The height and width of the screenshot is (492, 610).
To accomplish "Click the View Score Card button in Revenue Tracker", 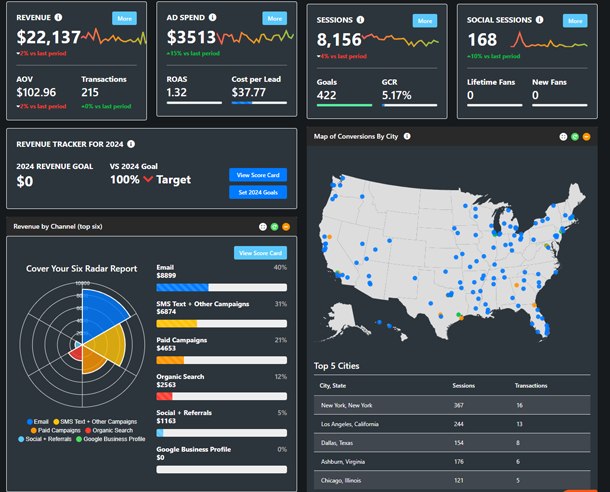I will 258,174.
